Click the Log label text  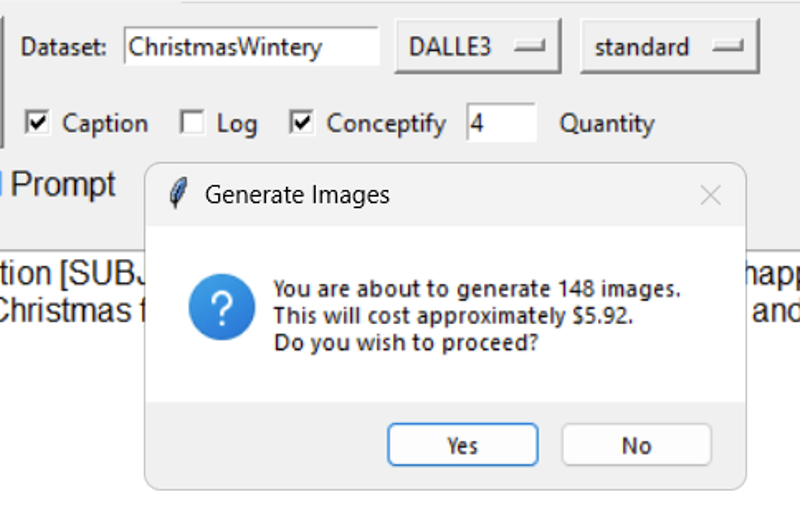(237, 124)
